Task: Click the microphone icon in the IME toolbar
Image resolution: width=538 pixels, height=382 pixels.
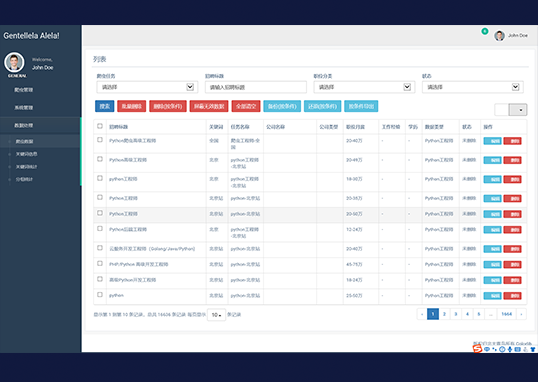Action: coord(510,349)
